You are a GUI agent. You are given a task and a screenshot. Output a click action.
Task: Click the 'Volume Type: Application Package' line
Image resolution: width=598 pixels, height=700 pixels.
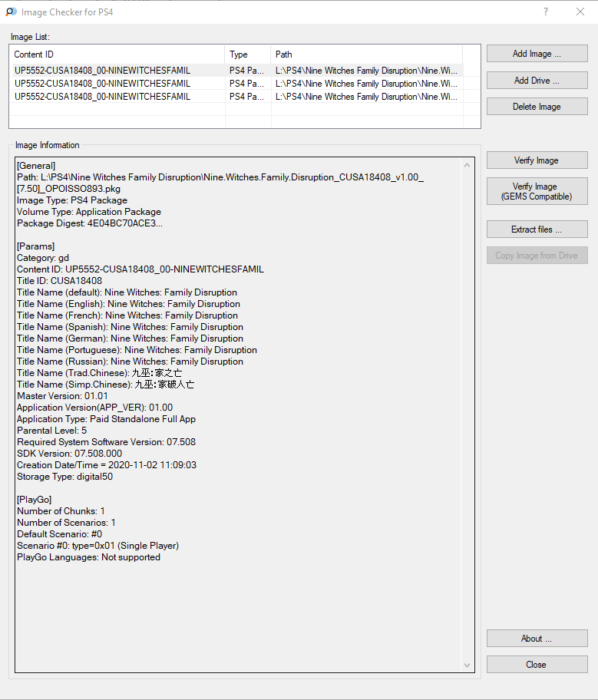coord(89,212)
